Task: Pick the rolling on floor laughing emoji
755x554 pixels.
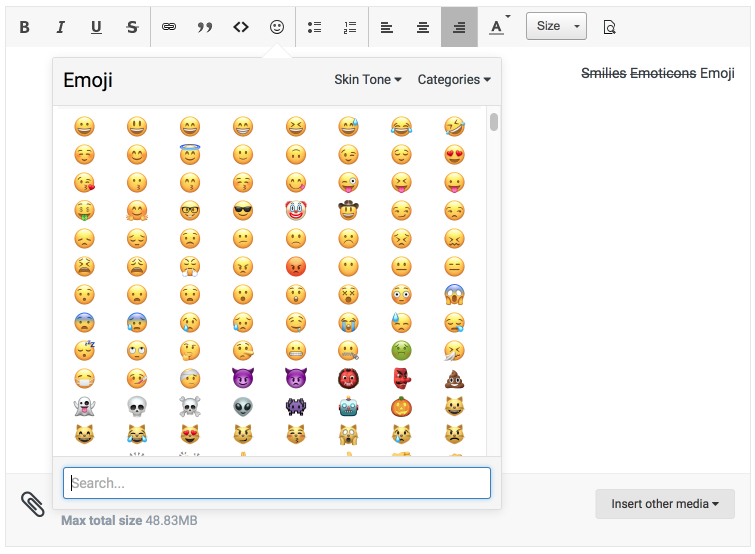Action: [x=454, y=127]
